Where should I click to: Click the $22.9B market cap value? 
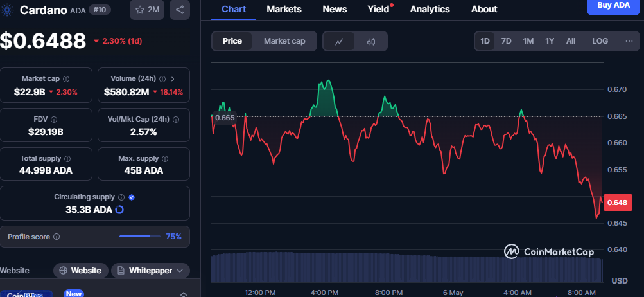pyautogui.click(x=30, y=92)
